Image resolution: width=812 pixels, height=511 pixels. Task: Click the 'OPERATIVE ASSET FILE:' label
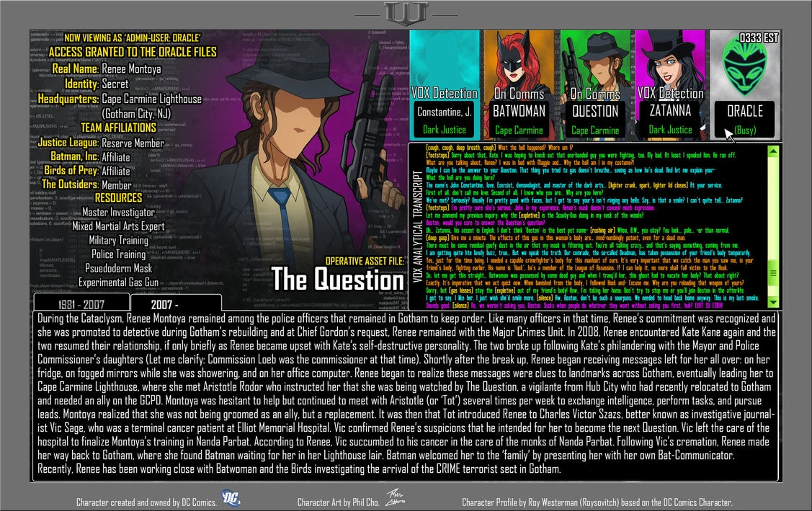[x=365, y=261]
